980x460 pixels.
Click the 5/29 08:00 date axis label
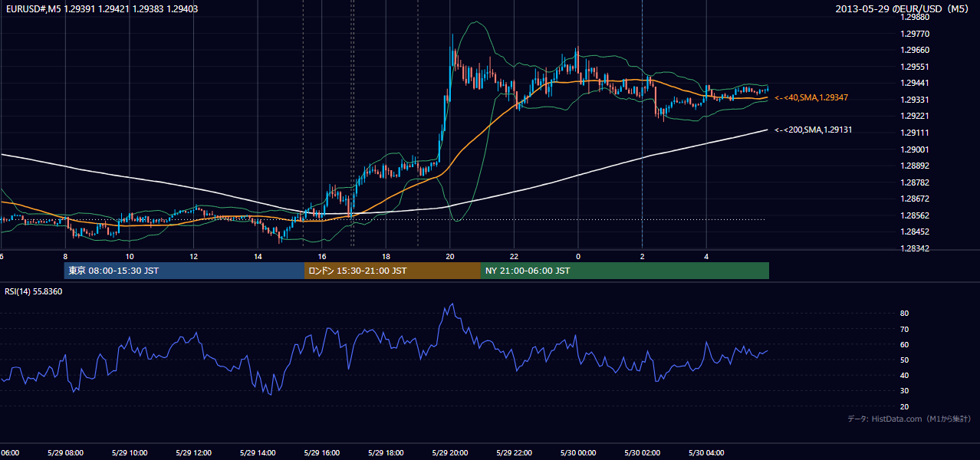[x=64, y=453]
